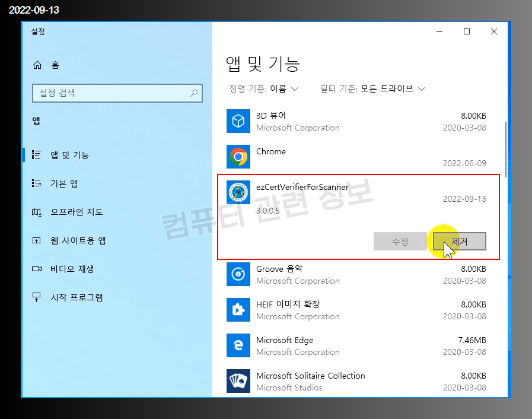This screenshot has width=532, height=419.
Task: Click the Microsoft Edge app icon
Action: point(238,345)
